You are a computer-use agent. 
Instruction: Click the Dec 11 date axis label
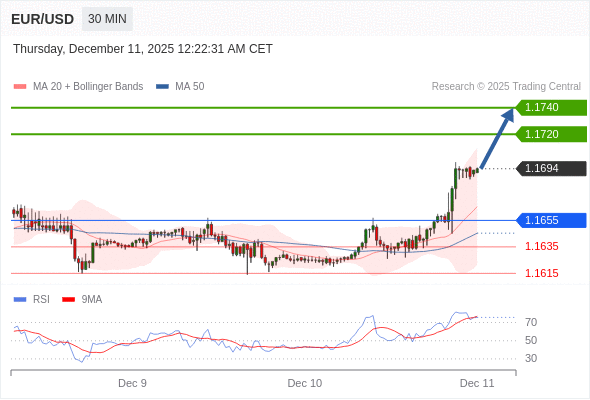(477, 383)
